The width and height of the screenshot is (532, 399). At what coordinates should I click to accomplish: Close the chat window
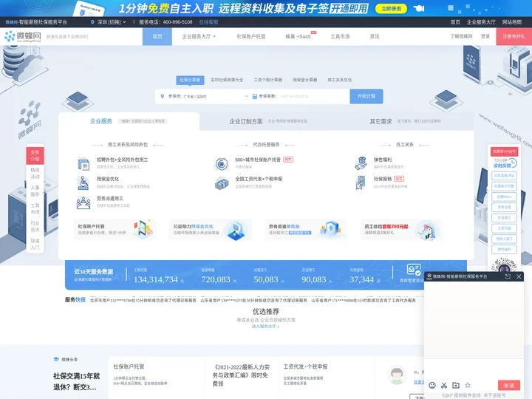coord(519,276)
